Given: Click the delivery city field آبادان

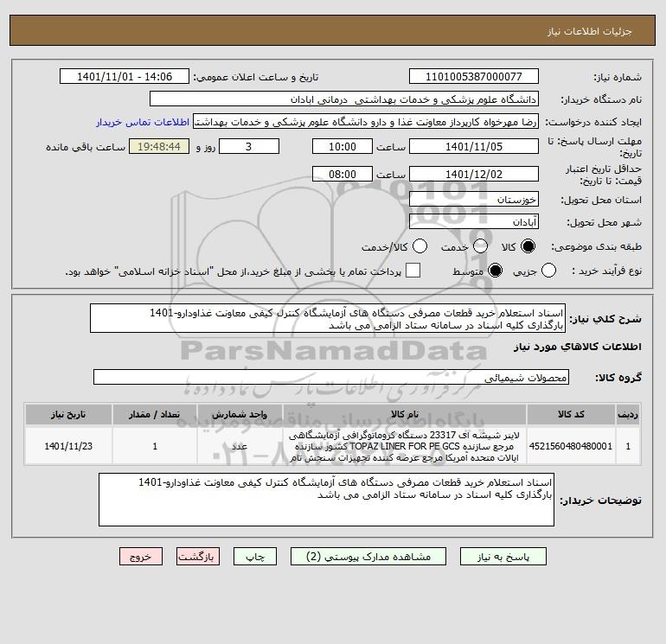Looking at the screenshot, I should (x=474, y=221).
